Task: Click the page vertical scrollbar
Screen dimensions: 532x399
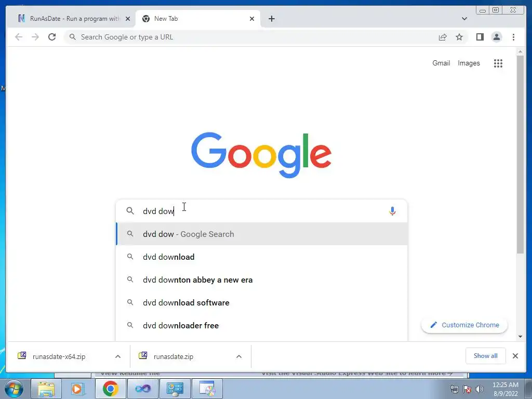Action: pos(520,154)
